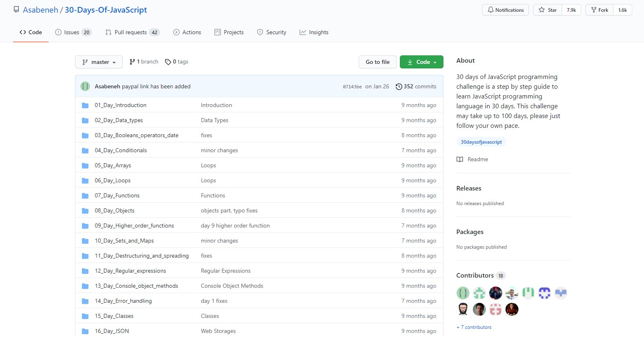The width and height of the screenshot is (644, 337).
Task: Click the branch icon beside 1 branch
Action: [x=132, y=62]
